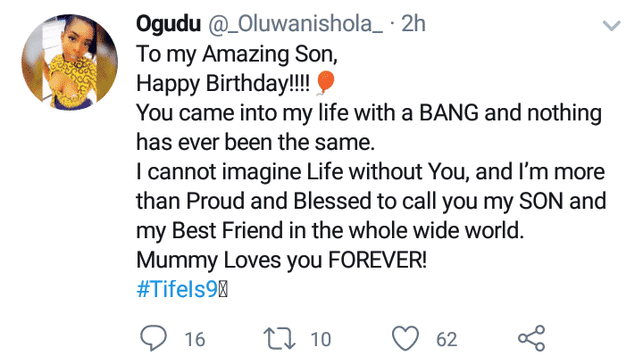This screenshot has width=643, height=364.
Task: Click the reply speech bubble icon
Action: 154,339
